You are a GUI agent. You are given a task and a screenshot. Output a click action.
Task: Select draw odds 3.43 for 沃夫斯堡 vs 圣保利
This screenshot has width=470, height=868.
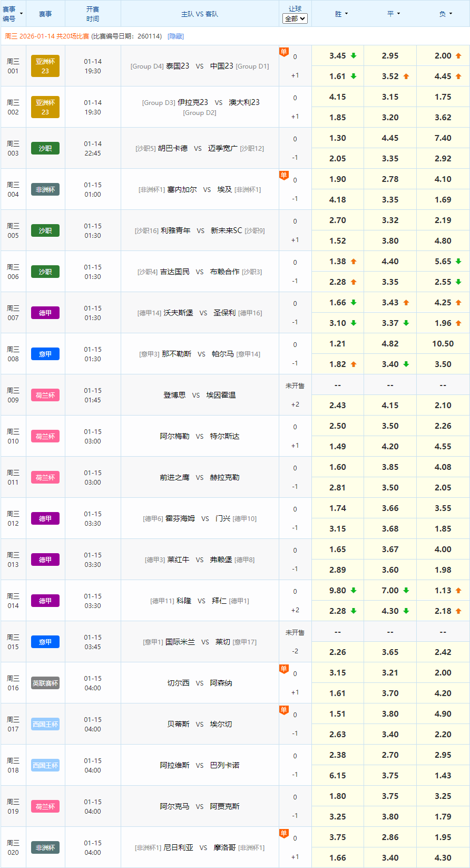coord(390,302)
